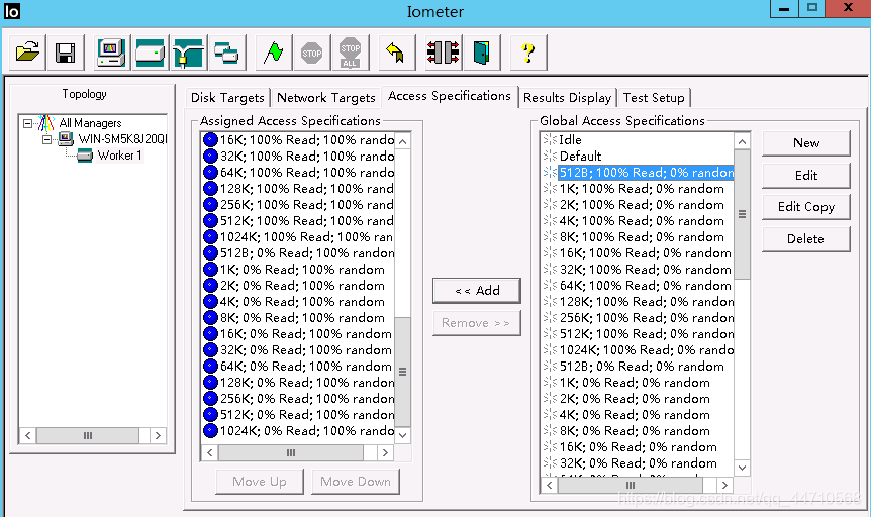Select All Managers in topology tree
Image resolution: width=871 pixels, height=517 pixels.
[x=90, y=123]
